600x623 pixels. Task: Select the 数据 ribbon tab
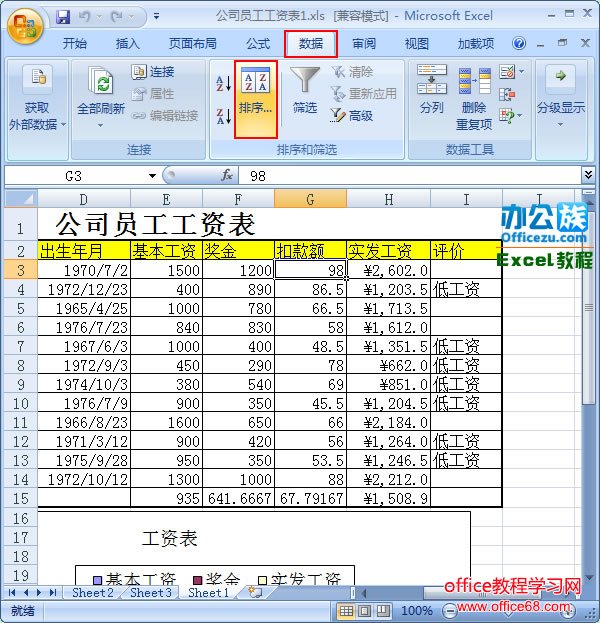coord(311,43)
